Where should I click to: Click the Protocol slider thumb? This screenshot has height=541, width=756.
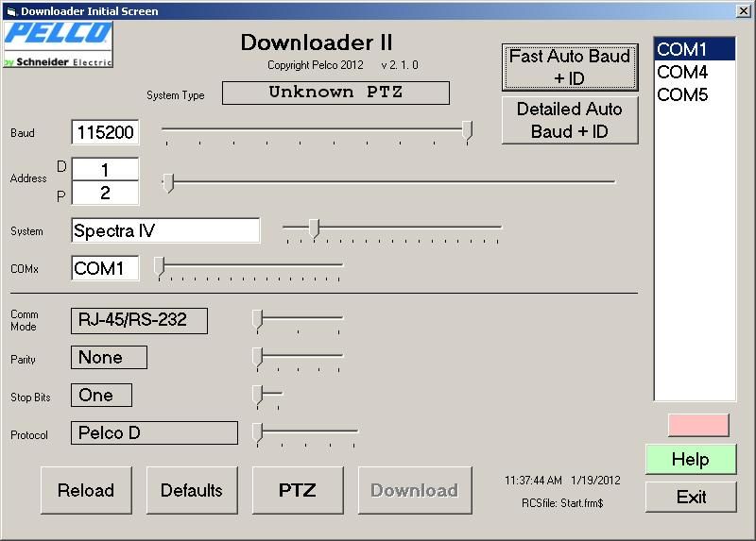(258, 432)
